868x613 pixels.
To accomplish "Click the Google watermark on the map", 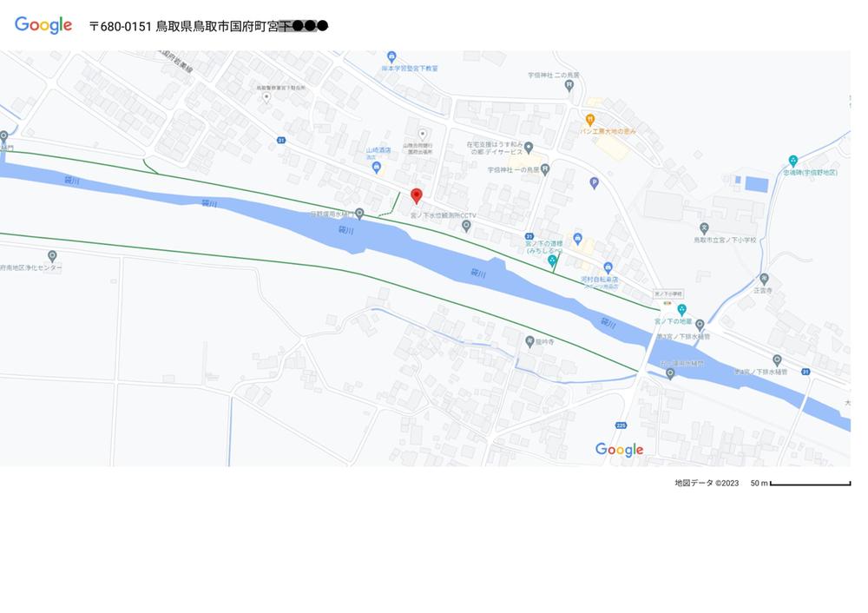I will 619,449.
